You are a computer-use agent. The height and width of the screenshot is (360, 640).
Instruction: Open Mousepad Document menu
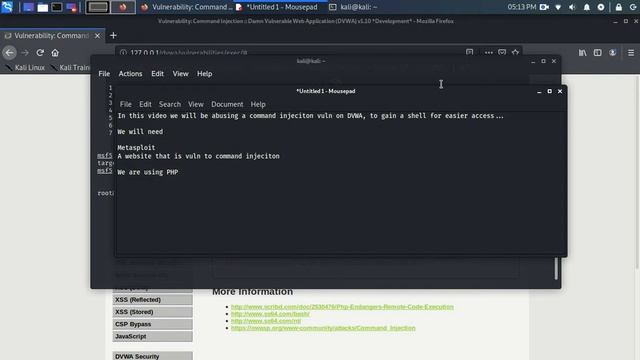(227, 104)
